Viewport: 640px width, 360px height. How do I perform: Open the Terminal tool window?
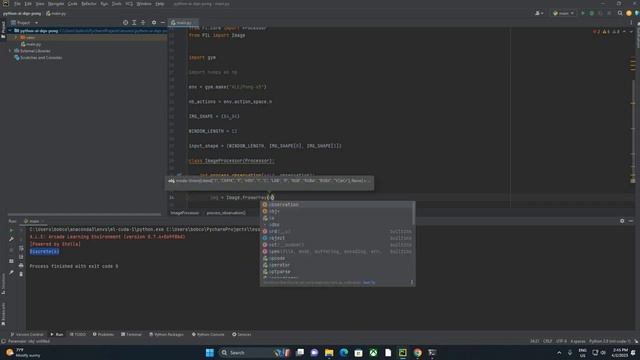(131, 334)
